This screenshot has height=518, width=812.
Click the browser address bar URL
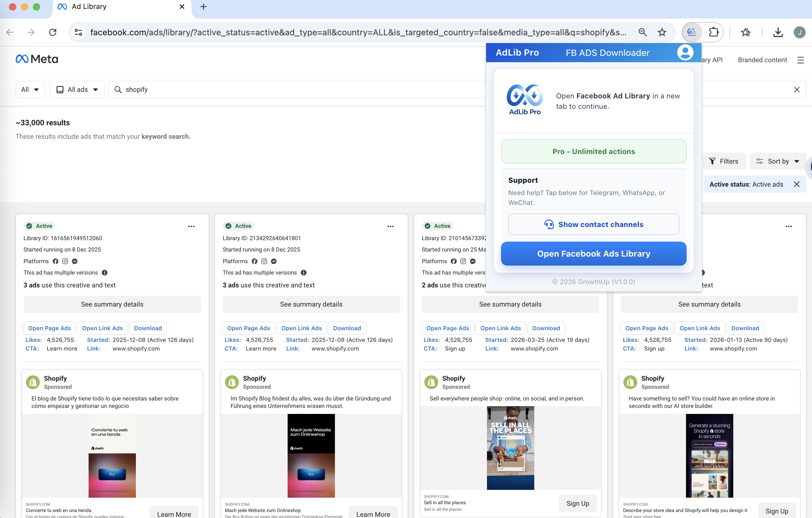click(359, 32)
